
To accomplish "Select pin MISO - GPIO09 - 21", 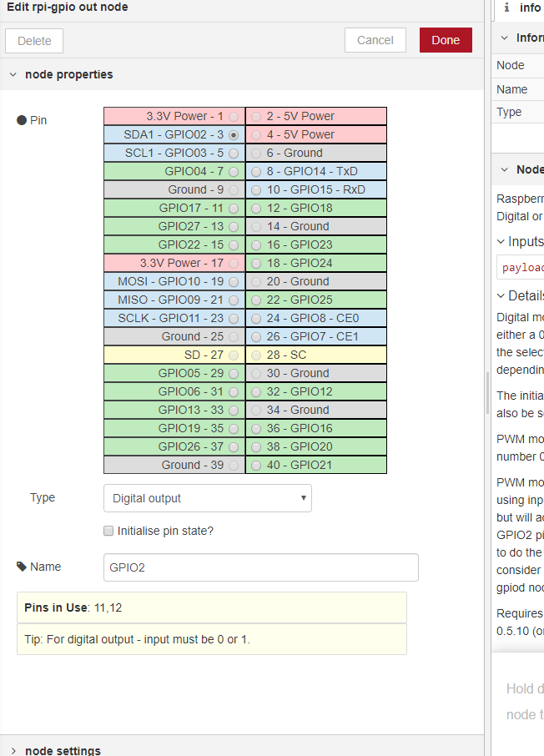I will pyautogui.click(x=234, y=300).
